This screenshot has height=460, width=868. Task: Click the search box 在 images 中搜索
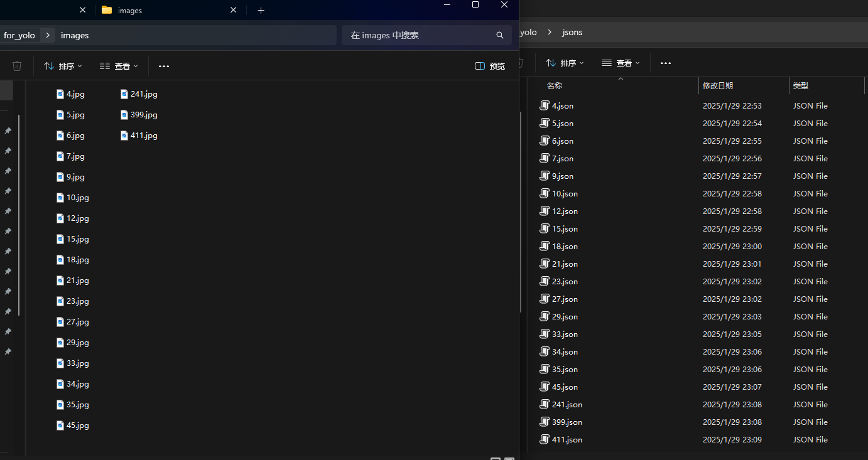tap(426, 35)
